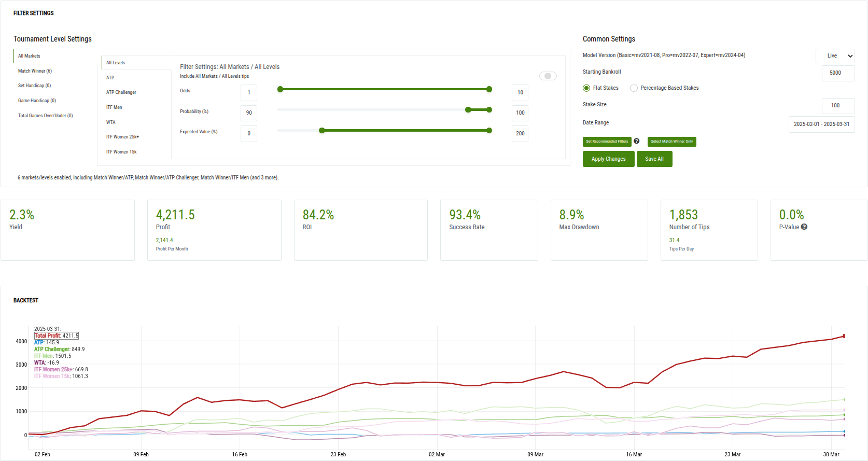Screen dimensions: 868x461
Task: Select the Flat Stakes radio button
Action: [586, 88]
